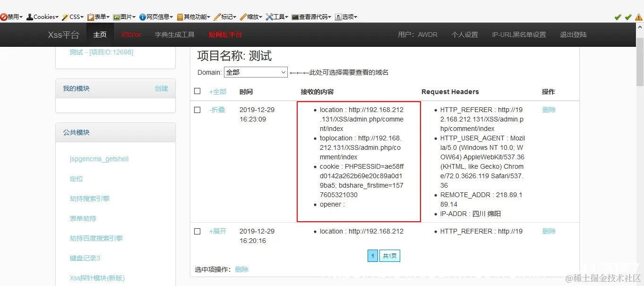644x286 pixels.
Task: Open the 键盘记录3 module
Action: 85,258
